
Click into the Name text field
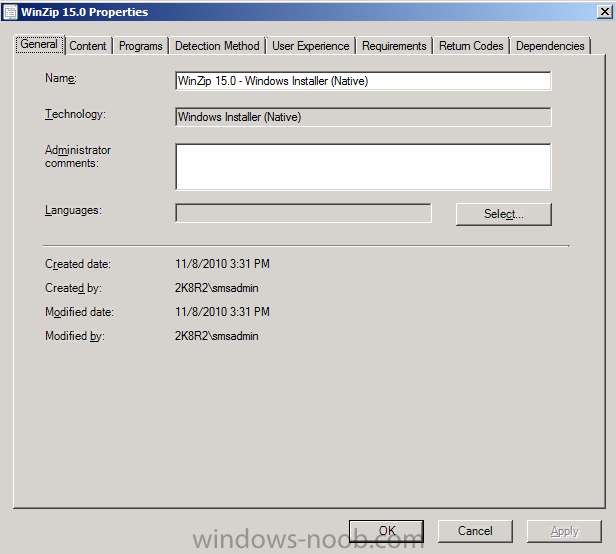363,81
